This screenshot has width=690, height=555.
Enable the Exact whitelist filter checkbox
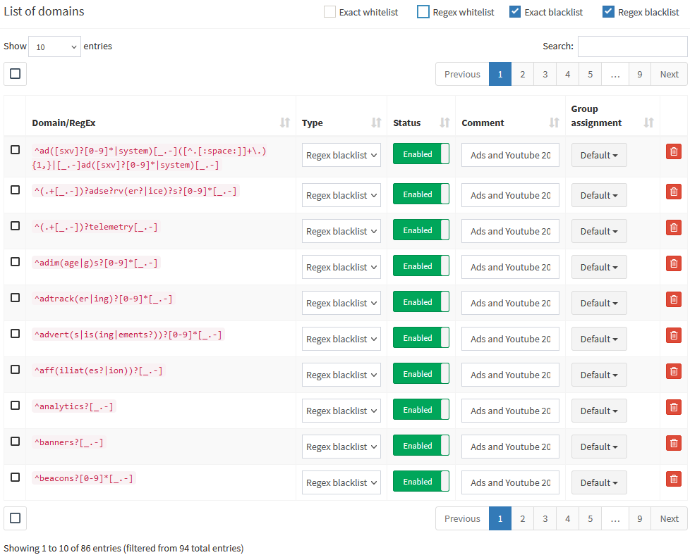pyautogui.click(x=330, y=12)
